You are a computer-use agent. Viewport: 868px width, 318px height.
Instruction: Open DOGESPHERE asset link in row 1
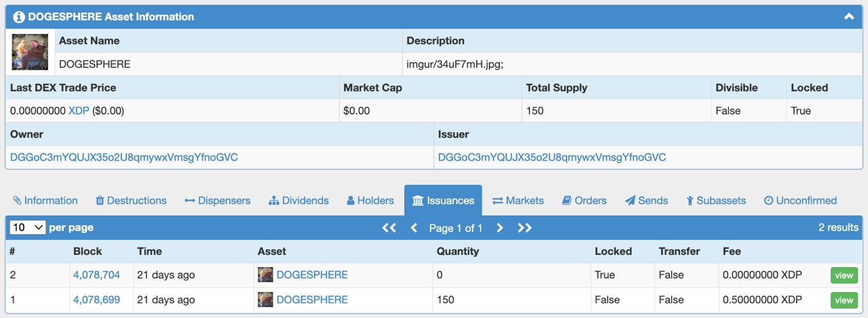312,300
